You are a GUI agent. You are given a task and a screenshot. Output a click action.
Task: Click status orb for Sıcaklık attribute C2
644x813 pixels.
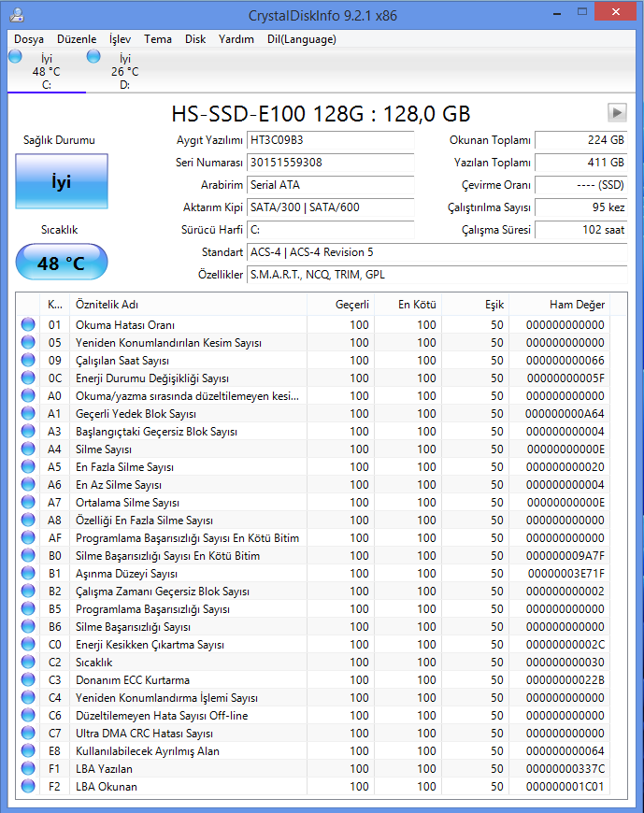coord(28,662)
